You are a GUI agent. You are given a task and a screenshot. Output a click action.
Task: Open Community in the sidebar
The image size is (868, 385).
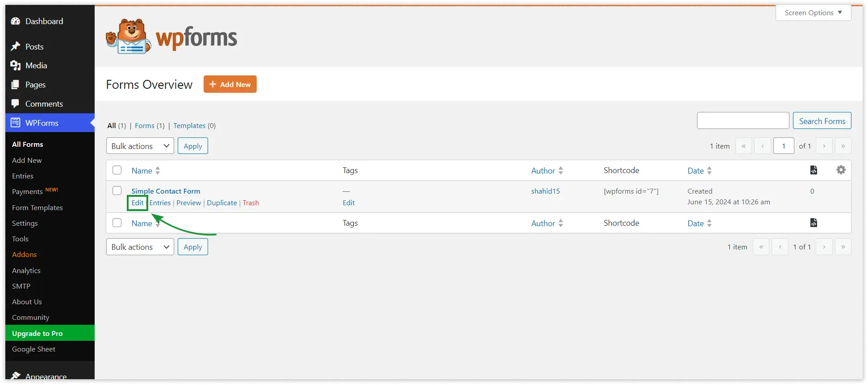click(31, 317)
